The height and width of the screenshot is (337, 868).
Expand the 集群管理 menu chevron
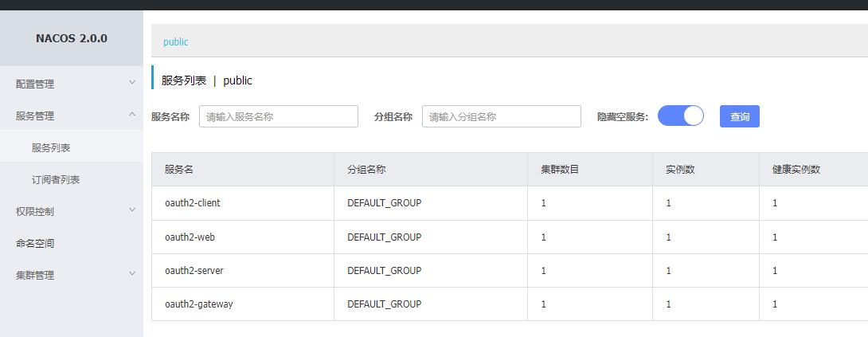pyautogui.click(x=131, y=273)
